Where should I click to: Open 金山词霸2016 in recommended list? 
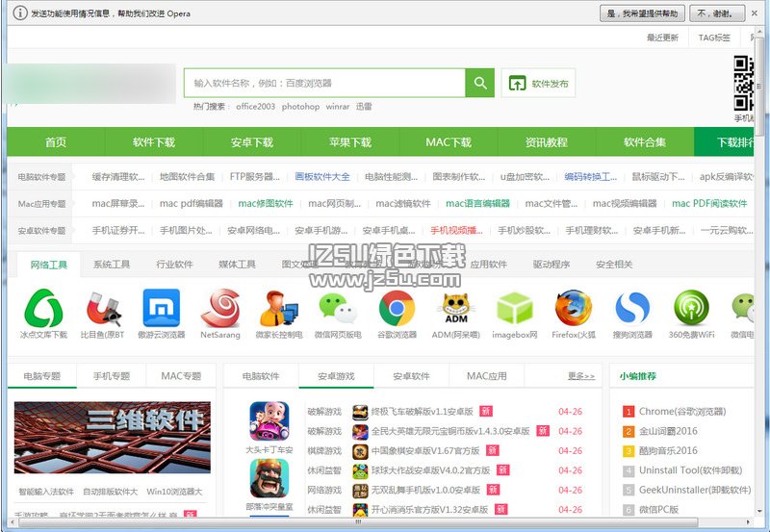point(668,431)
